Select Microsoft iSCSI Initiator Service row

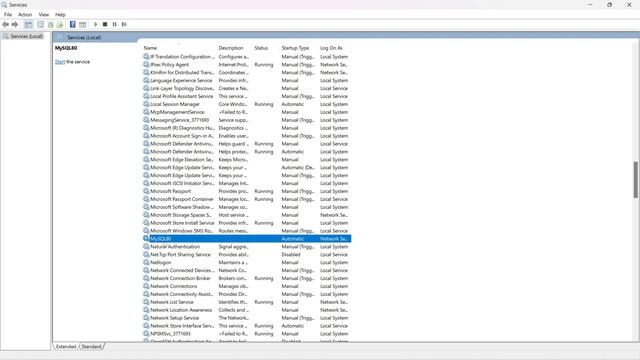247,183
